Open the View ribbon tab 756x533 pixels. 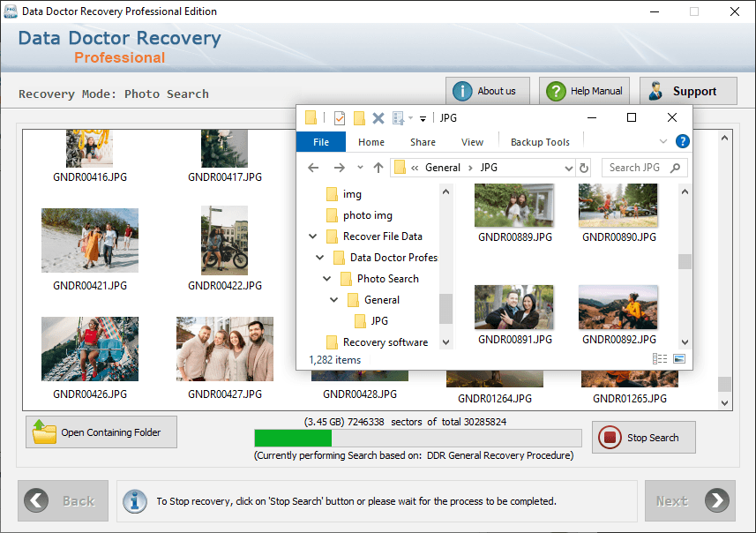coord(472,142)
